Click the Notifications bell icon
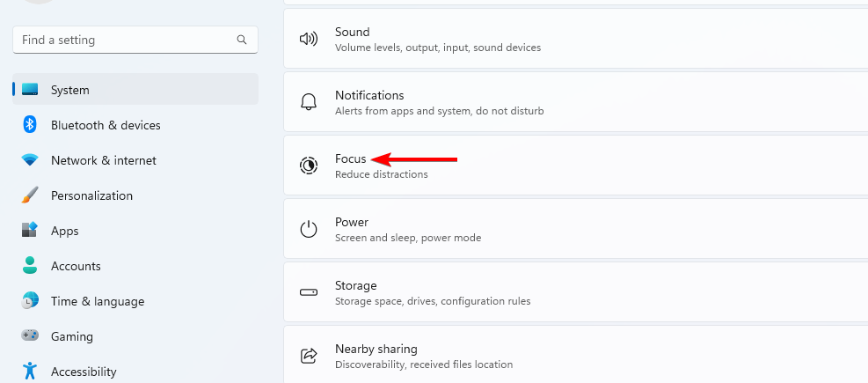Viewport: 868px width, 383px height. (309, 102)
